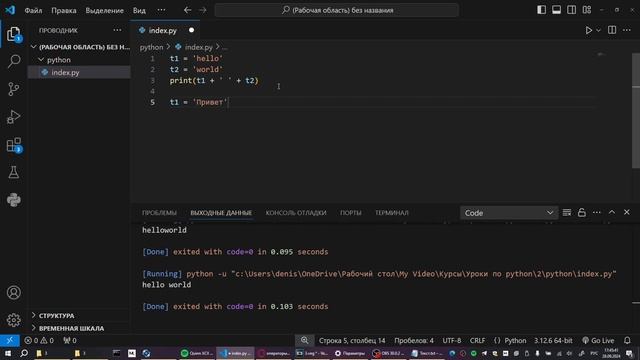Toggle secondary sidebar visibility
This screenshot has width=640, height=360.
571,10
